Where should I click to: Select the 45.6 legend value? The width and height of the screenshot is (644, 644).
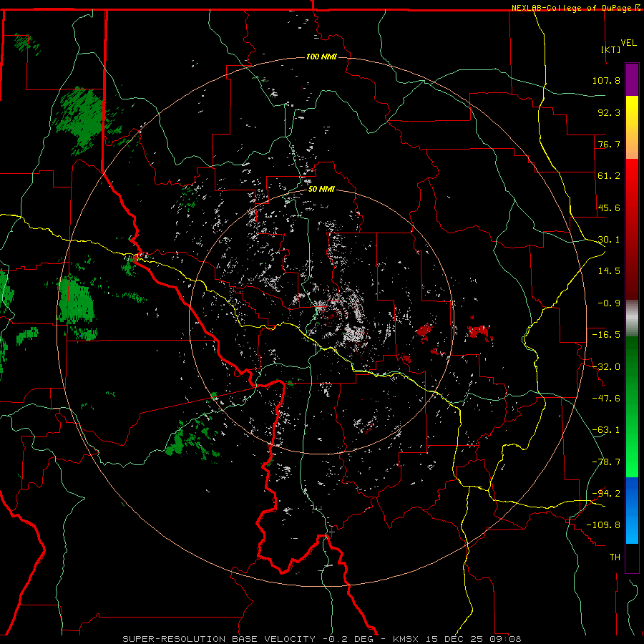click(x=609, y=208)
